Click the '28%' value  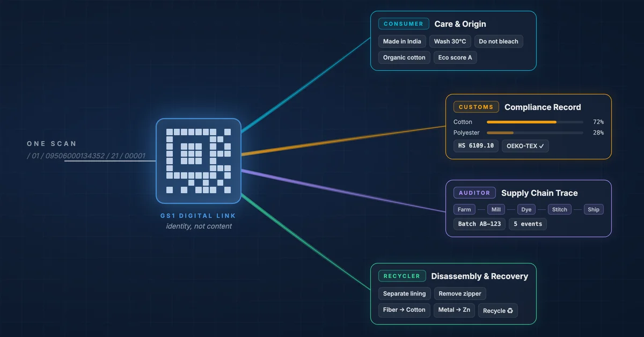(x=598, y=133)
